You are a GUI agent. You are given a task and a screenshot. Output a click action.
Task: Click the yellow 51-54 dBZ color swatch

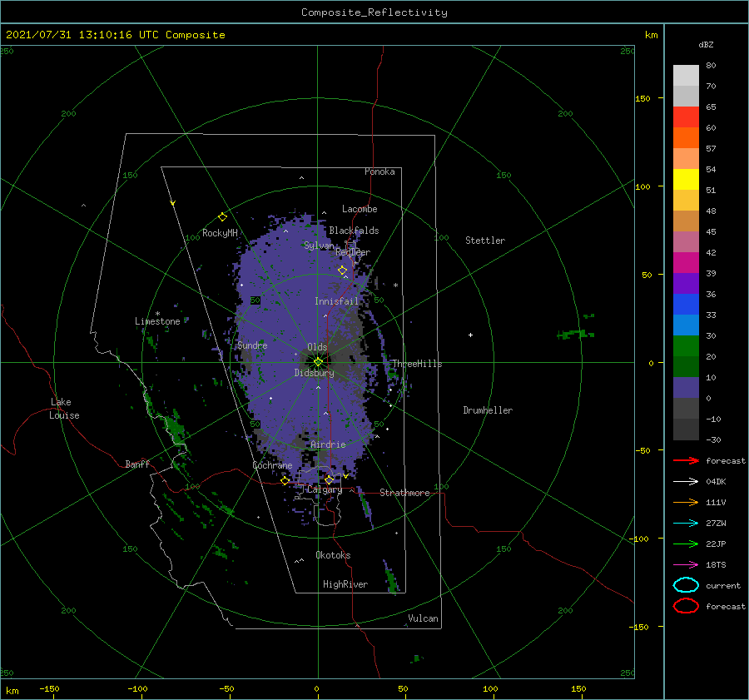click(x=686, y=179)
